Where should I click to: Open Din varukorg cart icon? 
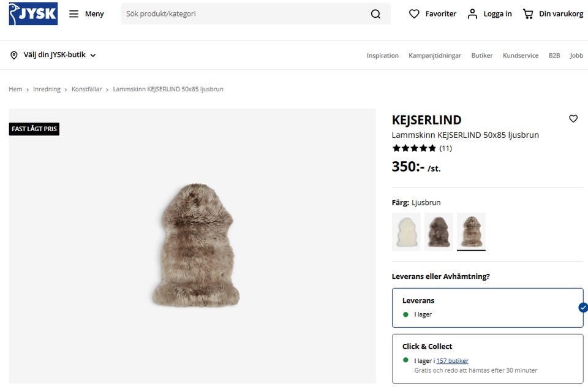[527, 13]
